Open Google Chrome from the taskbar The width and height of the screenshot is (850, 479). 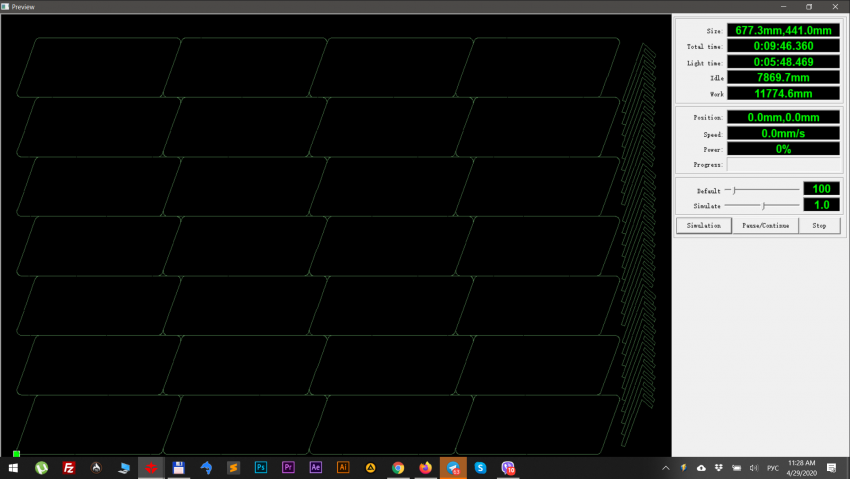(398, 467)
